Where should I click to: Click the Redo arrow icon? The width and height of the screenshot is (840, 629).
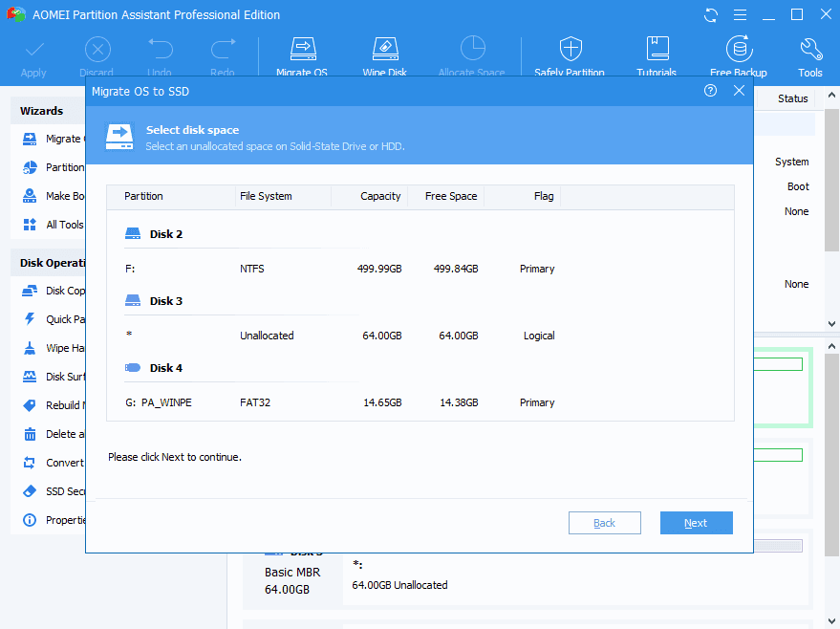coord(223,49)
